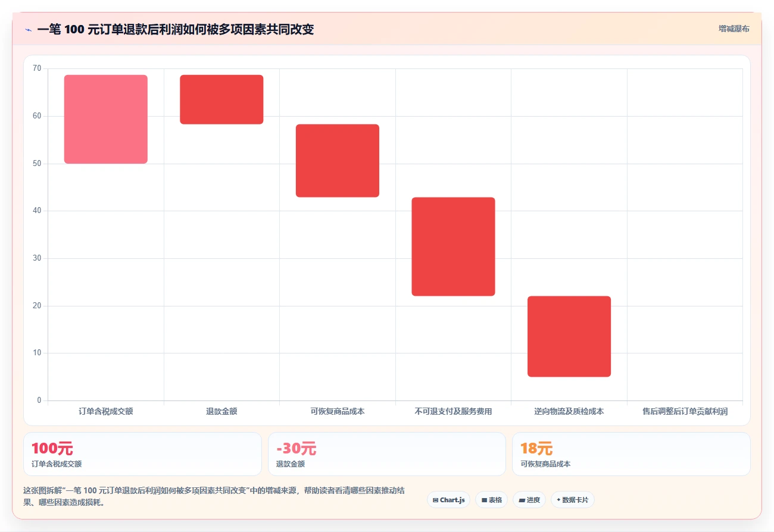Click the -30元 data card
Screen dimensions: 774x532
coord(387,454)
